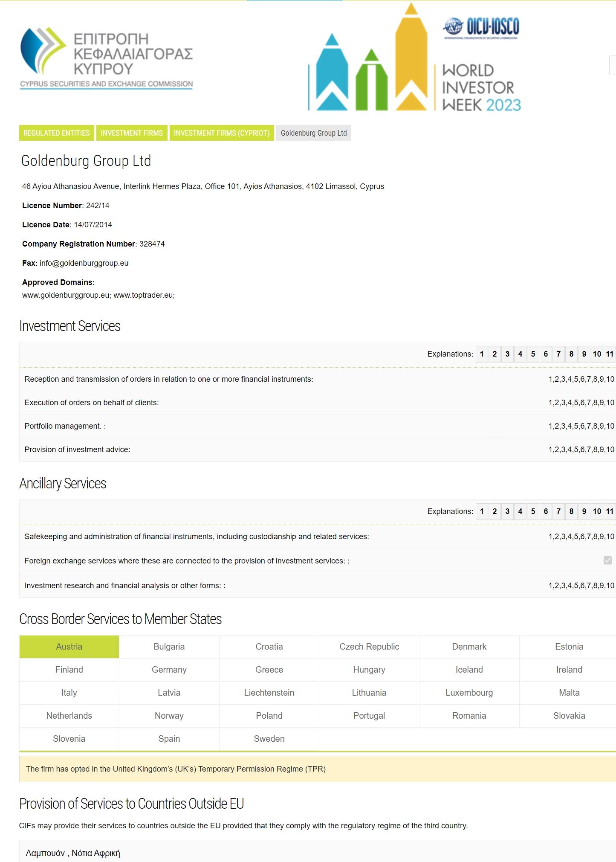Select Croatia in member states grid
This screenshot has height=862, width=616.
tap(269, 647)
